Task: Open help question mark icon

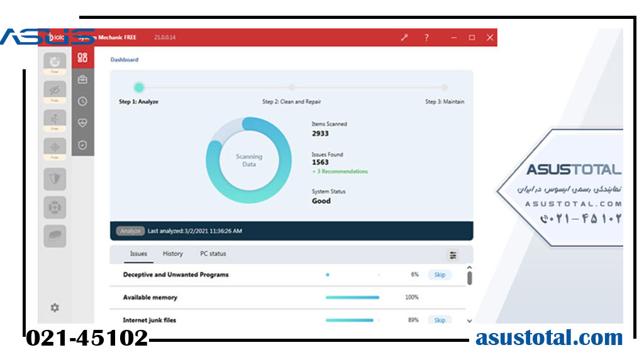Action: 427,37
